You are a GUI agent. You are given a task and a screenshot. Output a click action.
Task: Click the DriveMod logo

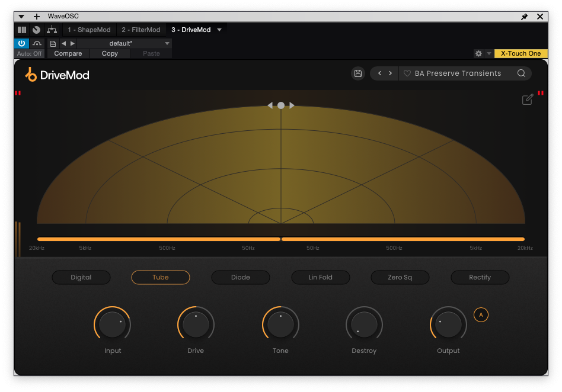(58, 75)
